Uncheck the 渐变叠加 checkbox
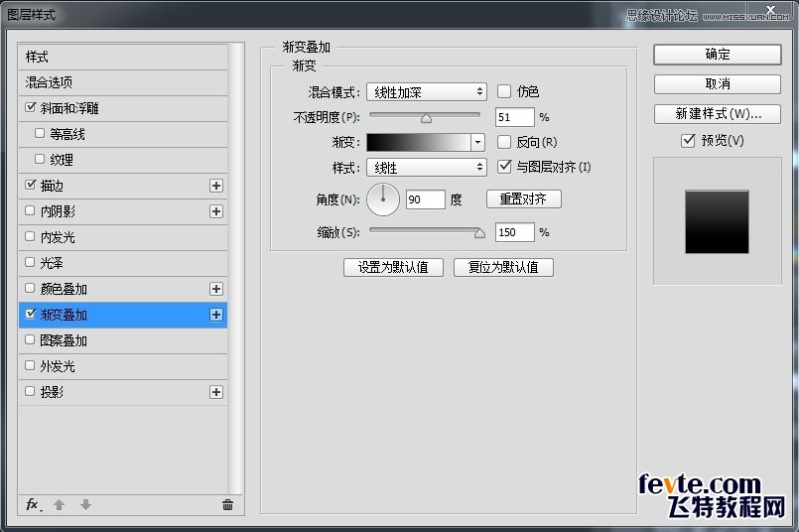Image resolution: width=799 pixels, height=532 pixels. point(31,314)
